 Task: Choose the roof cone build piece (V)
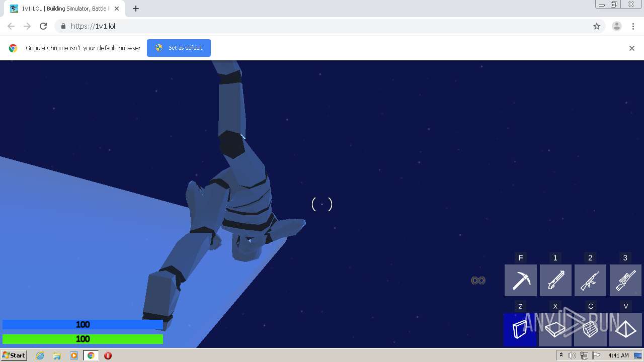tap(625, 330)
